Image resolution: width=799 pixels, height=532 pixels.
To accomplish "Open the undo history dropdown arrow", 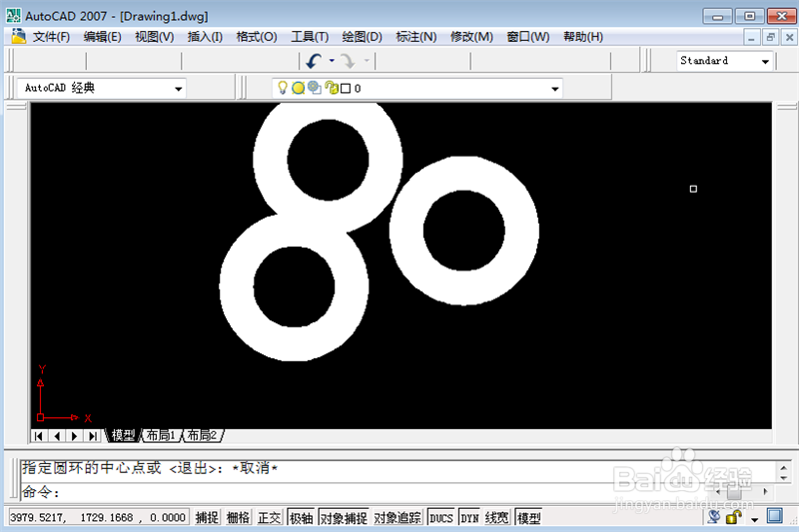I will click(x=332, y=61).
